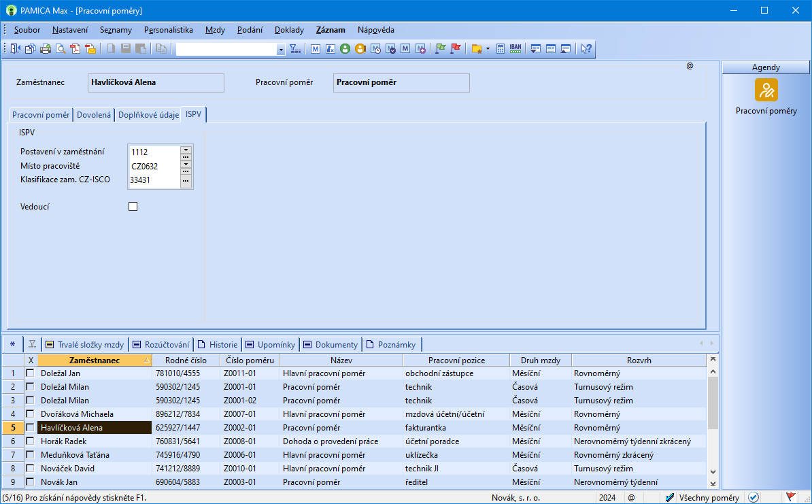Click the IBAN toolbar icon
Image resolution: width=812 pixels, height=504 pixels.
[515, 49]
